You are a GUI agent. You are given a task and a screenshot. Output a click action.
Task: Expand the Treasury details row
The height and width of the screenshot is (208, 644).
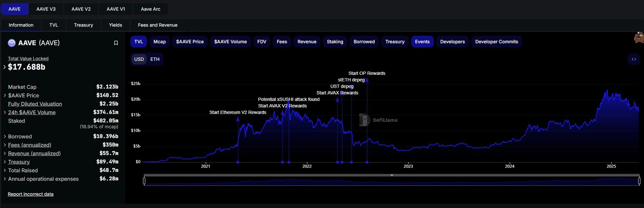[x=4, y=162]
